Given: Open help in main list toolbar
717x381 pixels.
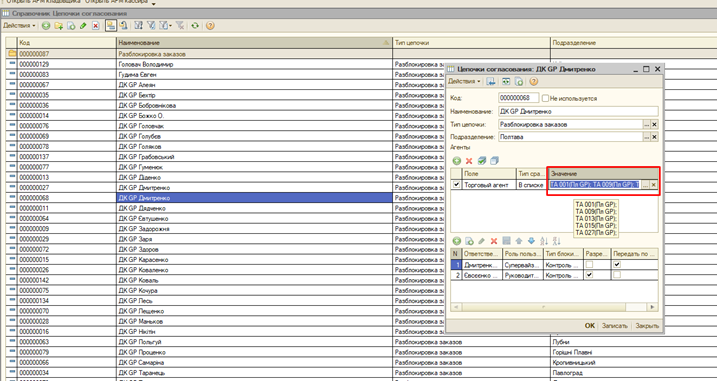Looking at the screenshot, I should 210,26.
